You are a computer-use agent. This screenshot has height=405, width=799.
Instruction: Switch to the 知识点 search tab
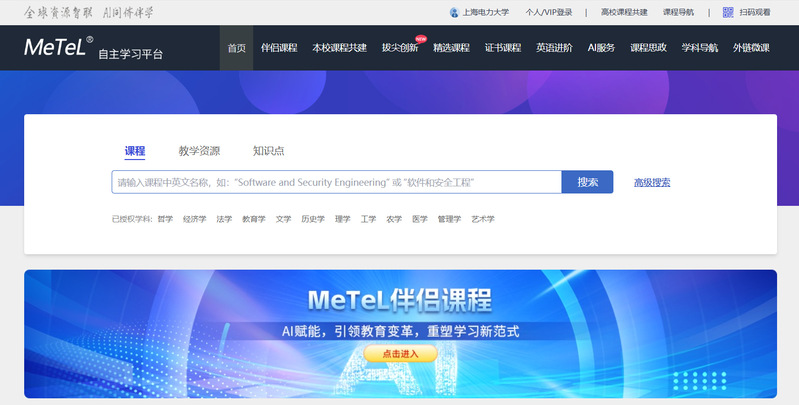[x=268, y=151]
